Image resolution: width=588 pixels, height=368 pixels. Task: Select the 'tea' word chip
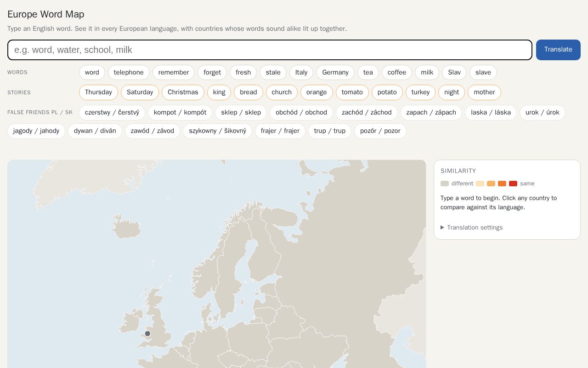(x=368, y=72)
